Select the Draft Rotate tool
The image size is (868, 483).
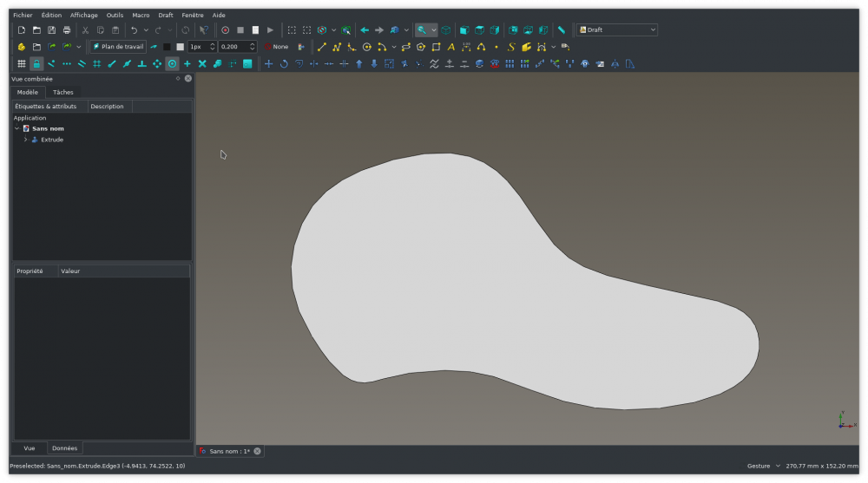[284, 63]
